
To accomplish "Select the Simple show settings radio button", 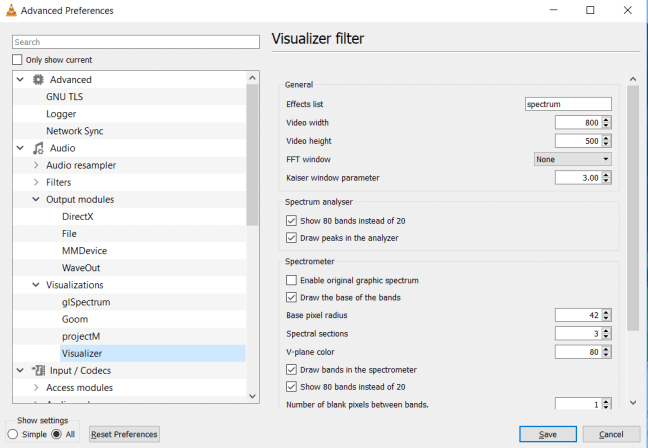I will pyautogui.click(x=12, y=434).
